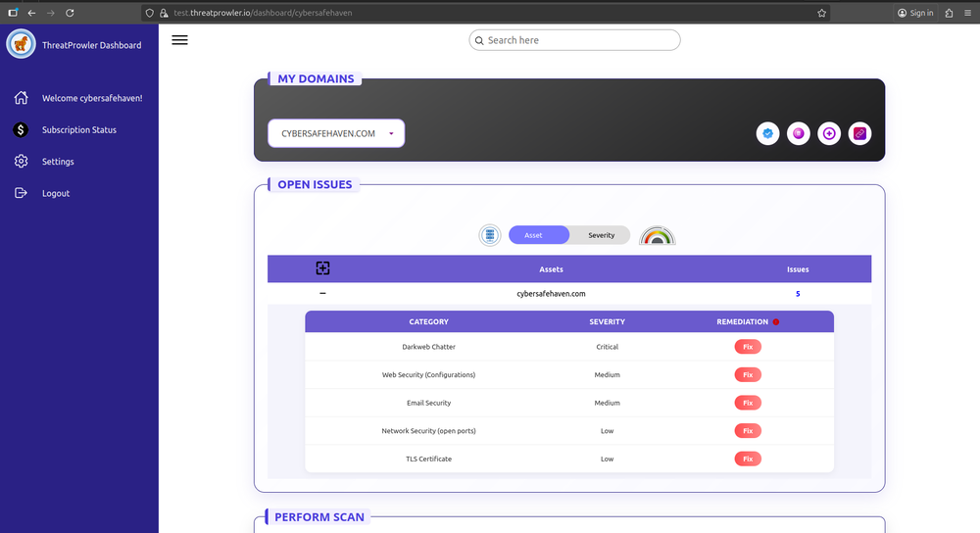Click the browser back arrow

click(x=31, y=13)
